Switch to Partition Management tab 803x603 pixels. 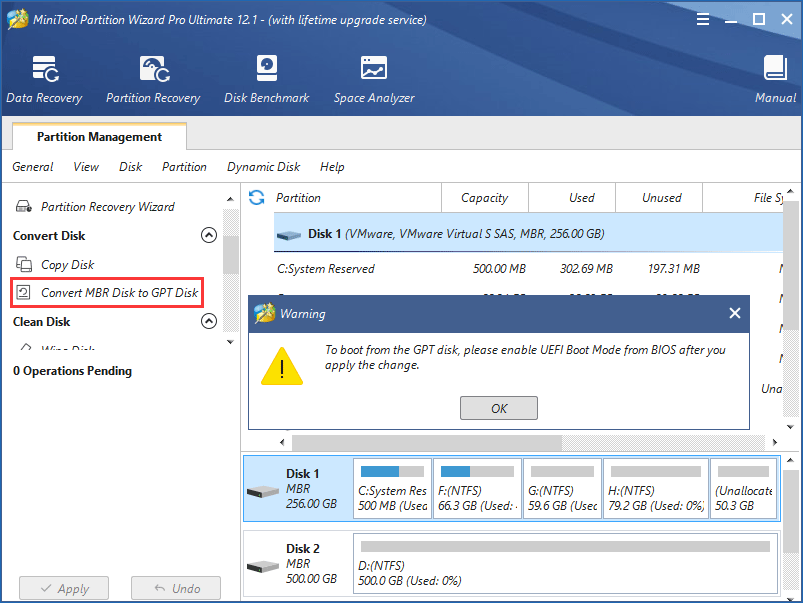coord(99,137)
